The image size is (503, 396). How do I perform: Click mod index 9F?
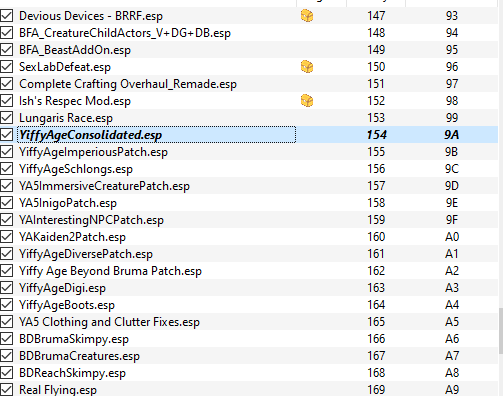(452, 220)
